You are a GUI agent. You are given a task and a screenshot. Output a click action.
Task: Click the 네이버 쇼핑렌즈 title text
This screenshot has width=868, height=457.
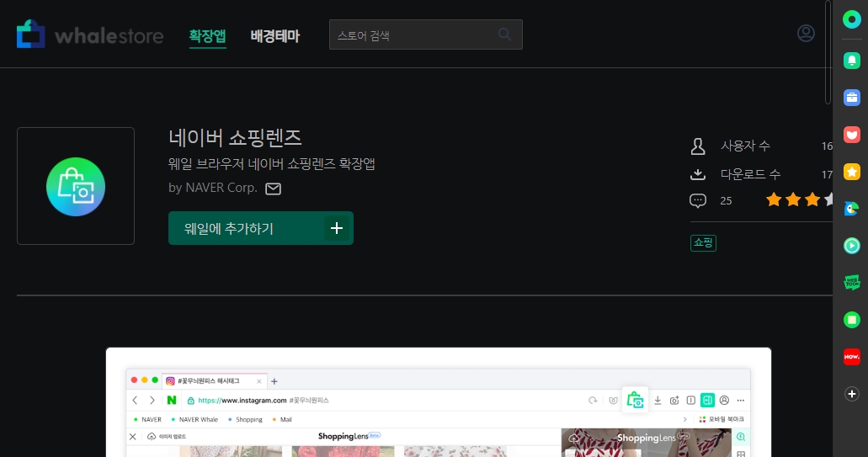coord(235,138)
